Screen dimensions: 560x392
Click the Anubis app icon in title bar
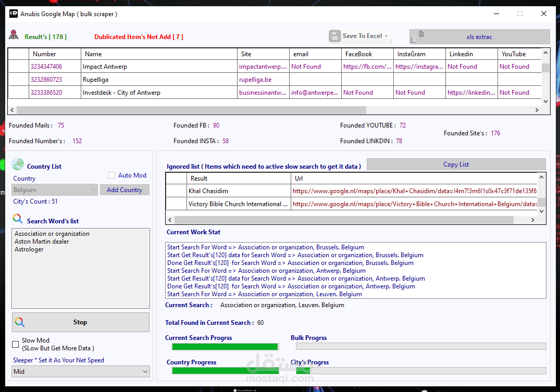(14, 14)
